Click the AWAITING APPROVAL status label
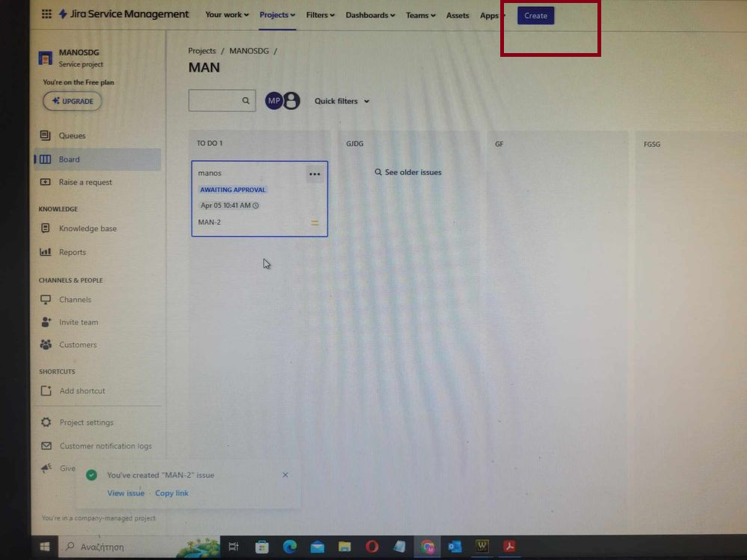 [233, 189]
